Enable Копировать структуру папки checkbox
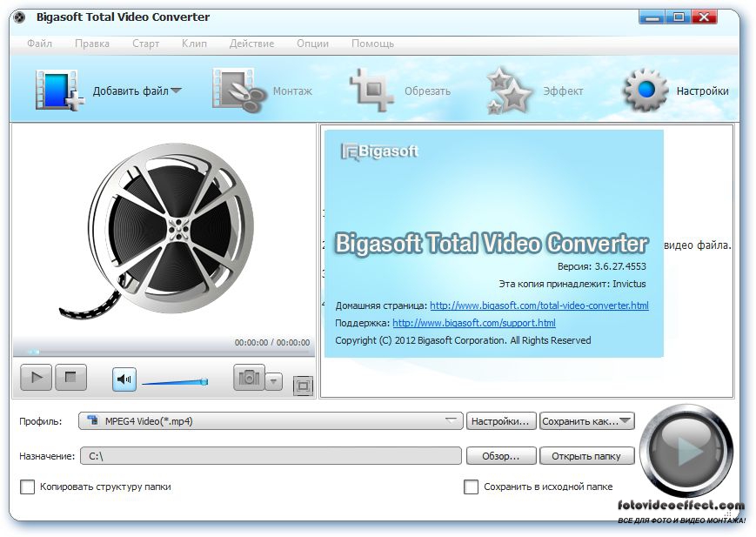The height and width of the screenshot is (537, 756). 28,487
